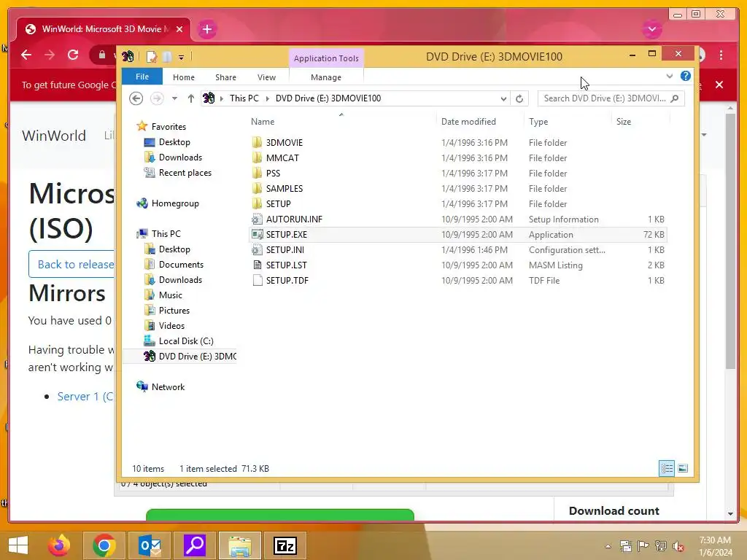
Task: Open the File menu tab
Action: coord(142,77)
